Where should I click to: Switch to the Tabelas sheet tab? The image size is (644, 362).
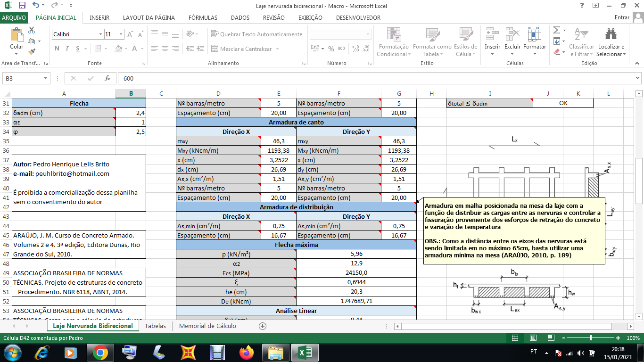coord(155,326)
